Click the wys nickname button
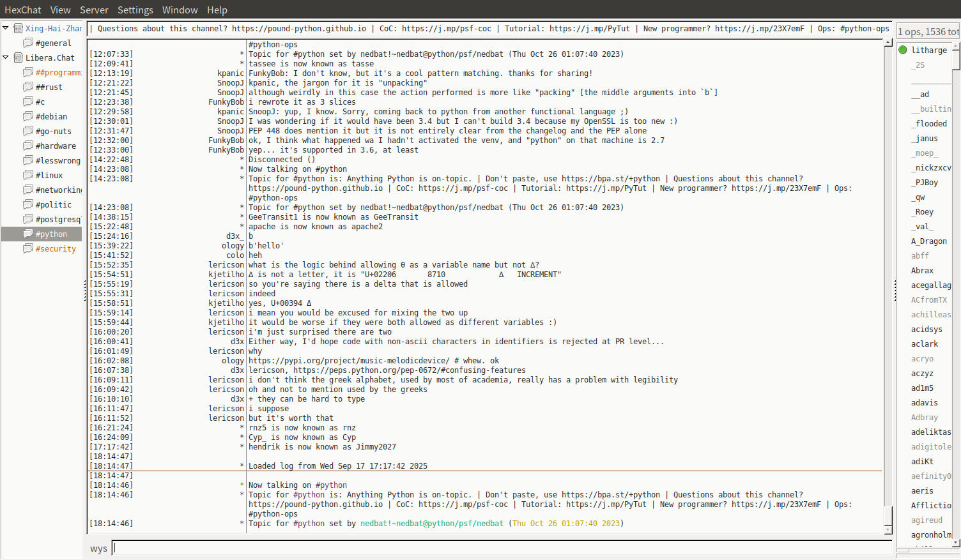Image resolution: width=961 pixels, height=560 pixels. [x=98, y=549]
